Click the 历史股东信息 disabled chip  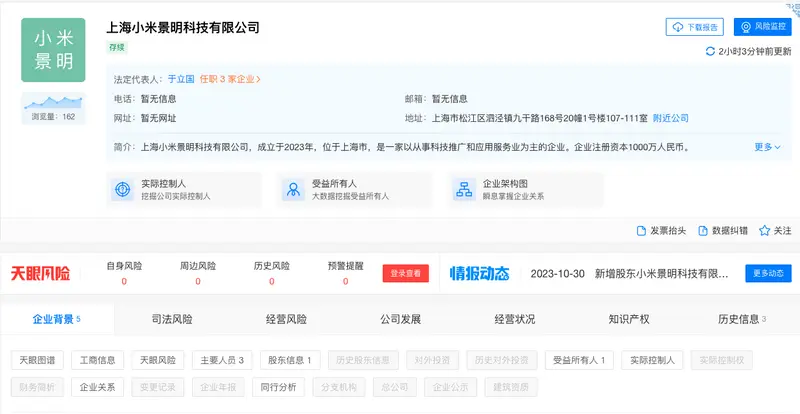363,360
